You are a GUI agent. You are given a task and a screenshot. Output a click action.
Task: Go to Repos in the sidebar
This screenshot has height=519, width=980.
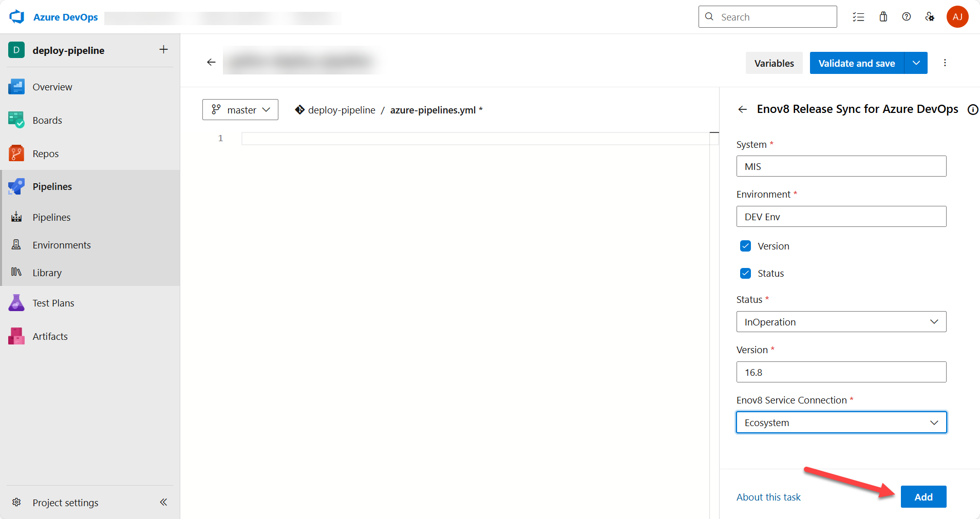(x=46, y=153)
